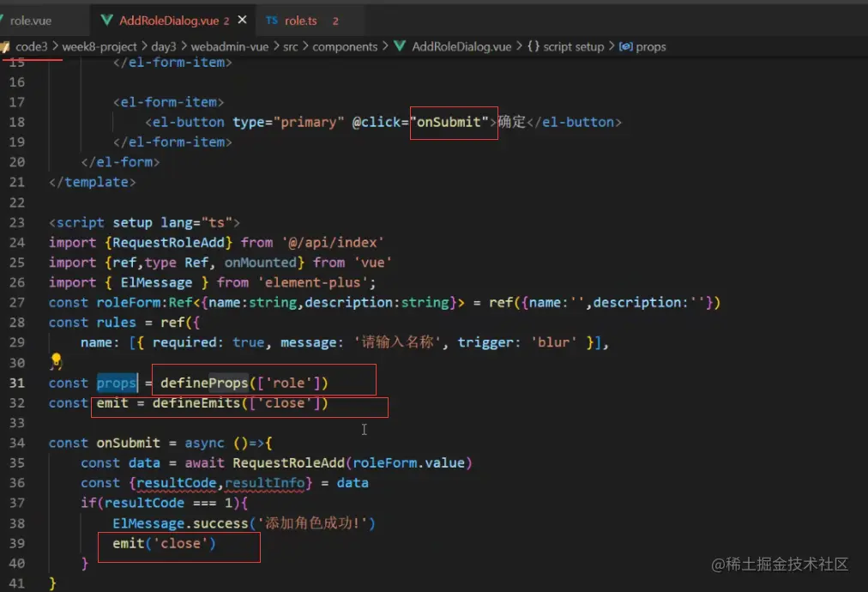
Task: Open components breadcrumb segment
Action: (x=345, y=46)
